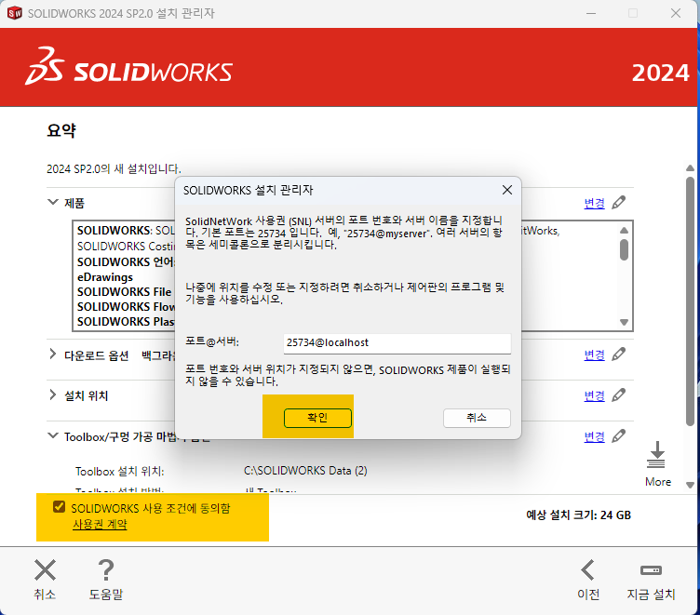This screenshot has width=700, height=615.
Task: Close the installation manager main window
Action: tap(676, 13)
